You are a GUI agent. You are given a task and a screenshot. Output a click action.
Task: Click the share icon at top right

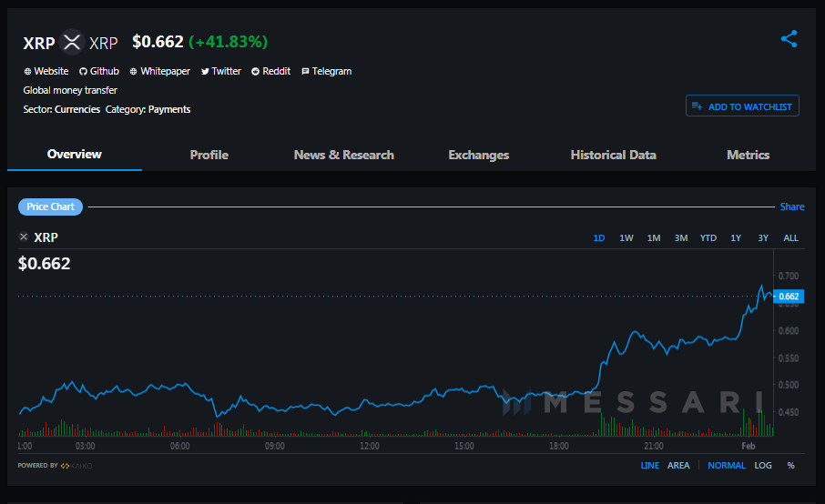point(789,39)
